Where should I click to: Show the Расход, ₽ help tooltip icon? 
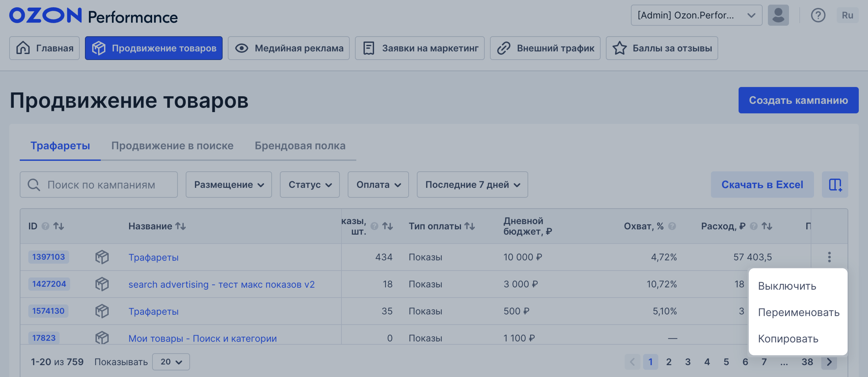coord(754,226)
